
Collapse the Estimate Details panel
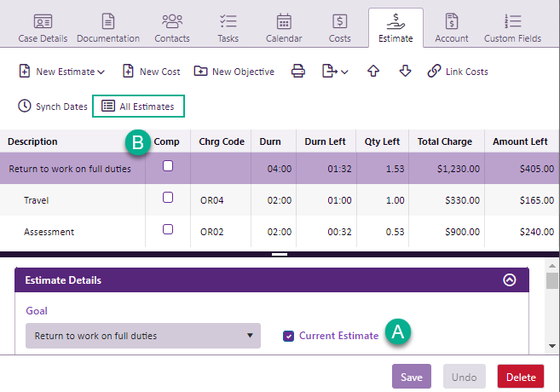(509, 280)
